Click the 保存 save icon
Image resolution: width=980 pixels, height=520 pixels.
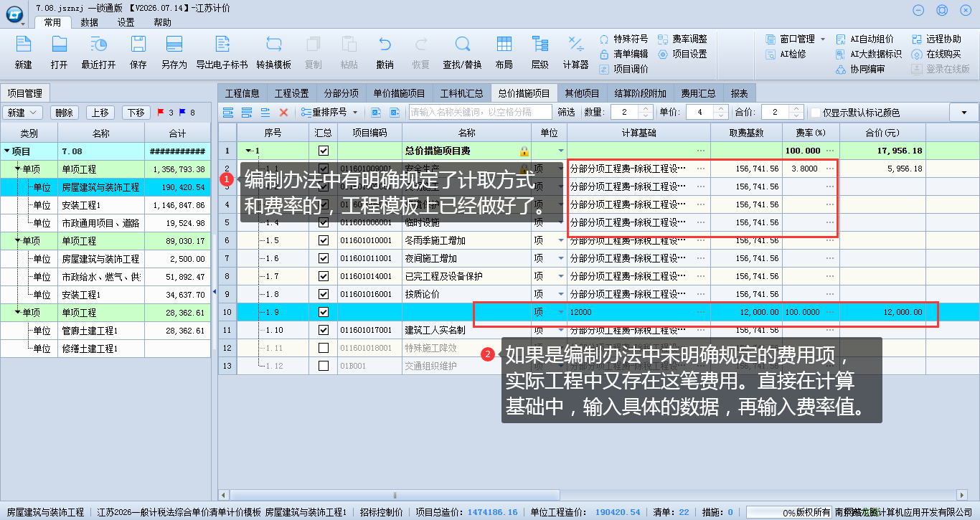point(138,44)
